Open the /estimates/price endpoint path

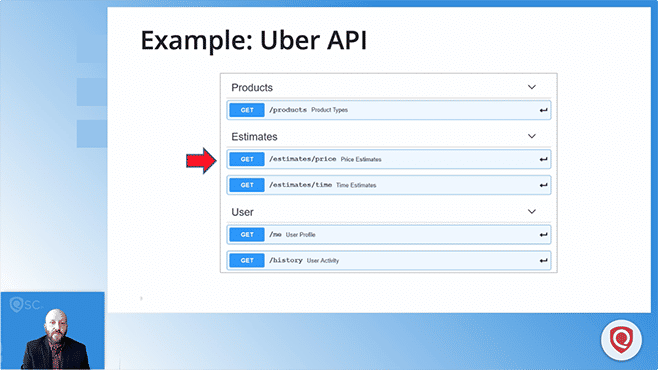(x=303, y=159)
